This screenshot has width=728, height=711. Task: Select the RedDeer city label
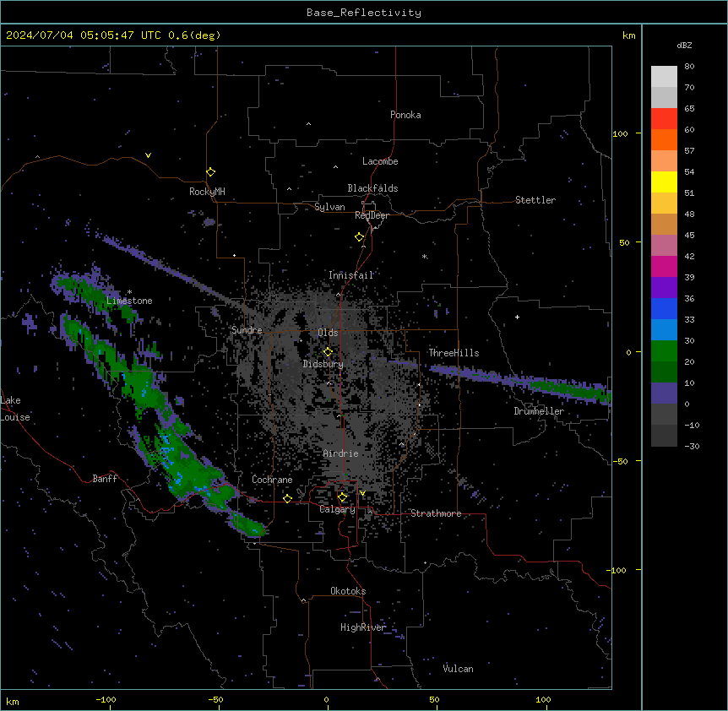point(372,215)
